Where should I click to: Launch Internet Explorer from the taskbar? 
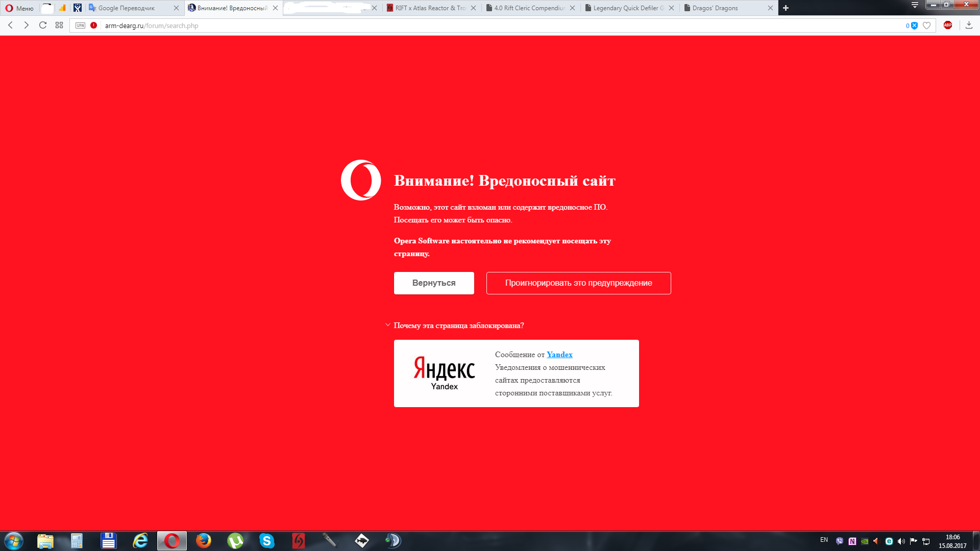click(x=140, y=541)
